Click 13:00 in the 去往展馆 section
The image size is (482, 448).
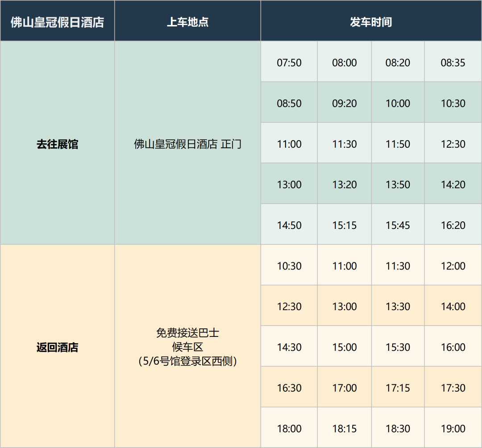point(289,183)
